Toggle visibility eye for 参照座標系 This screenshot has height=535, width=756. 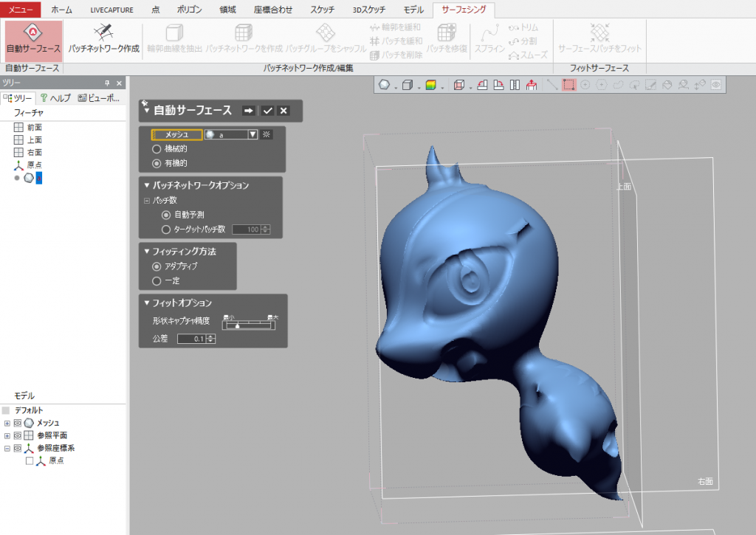coord(18,448)
